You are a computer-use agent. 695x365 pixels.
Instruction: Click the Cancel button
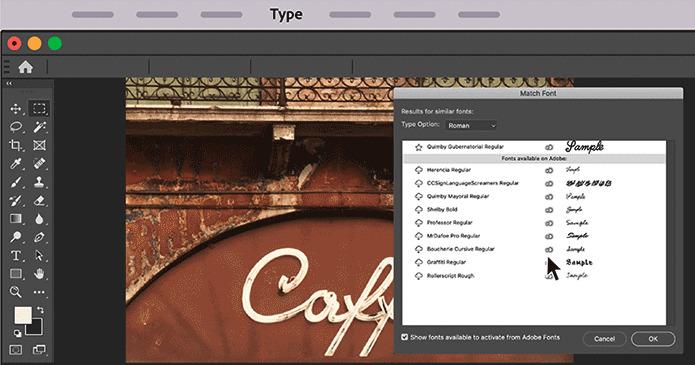[x=604, y=339]
